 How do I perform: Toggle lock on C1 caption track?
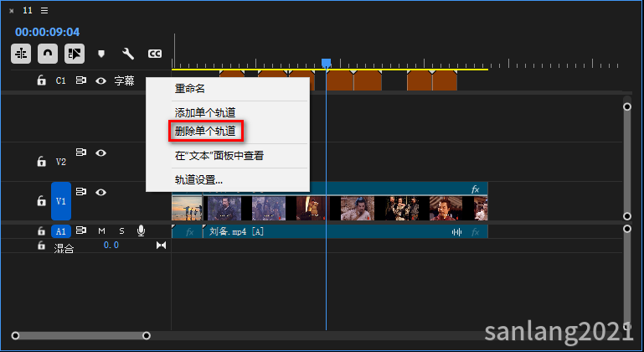(x=42, y=80)
